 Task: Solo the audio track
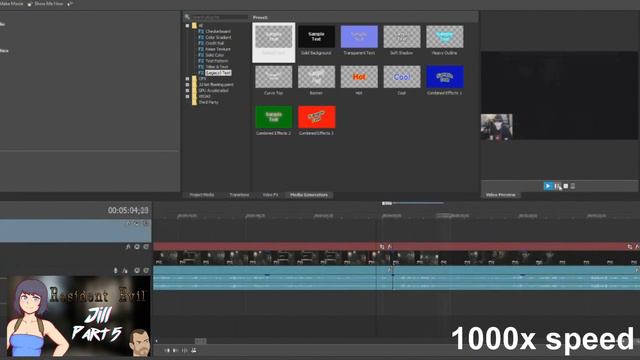pyautogui.click(x=146, y=271)
